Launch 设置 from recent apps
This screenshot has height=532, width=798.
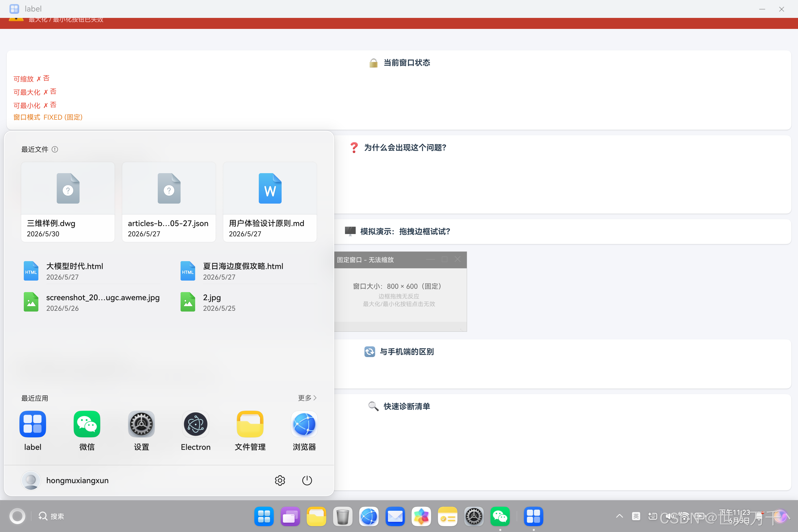141,431
